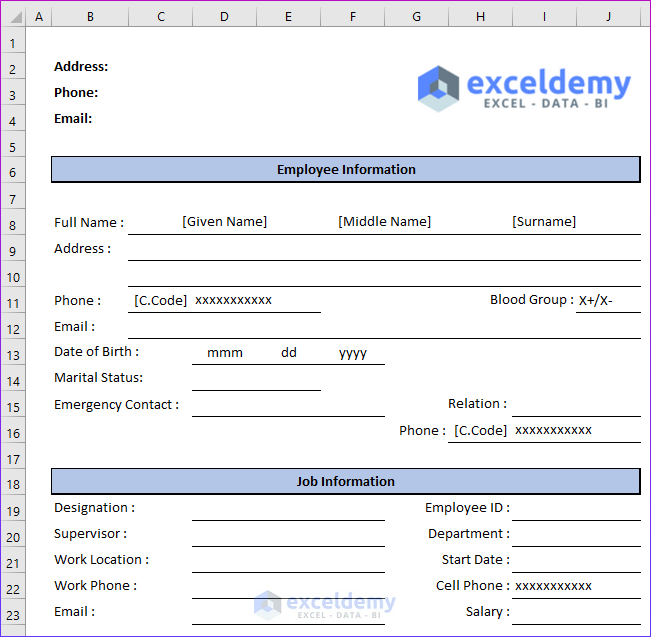Click the company Address: label
The image size is (651, 637).
tap(81, 66)
